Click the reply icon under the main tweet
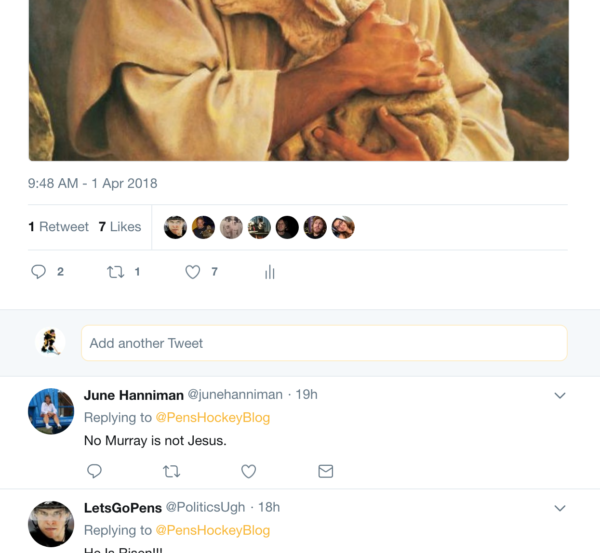This screenshot has width=600, height=553. (x=39, y=271)
